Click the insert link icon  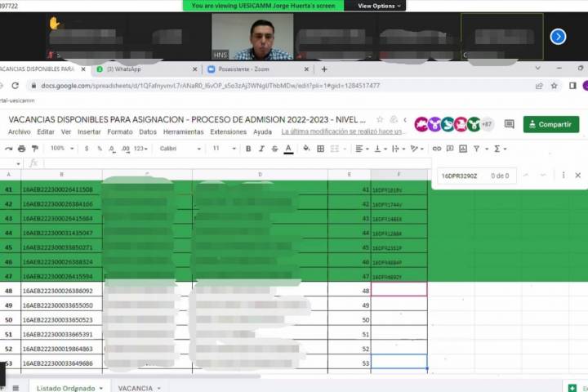tap(437, 149)
